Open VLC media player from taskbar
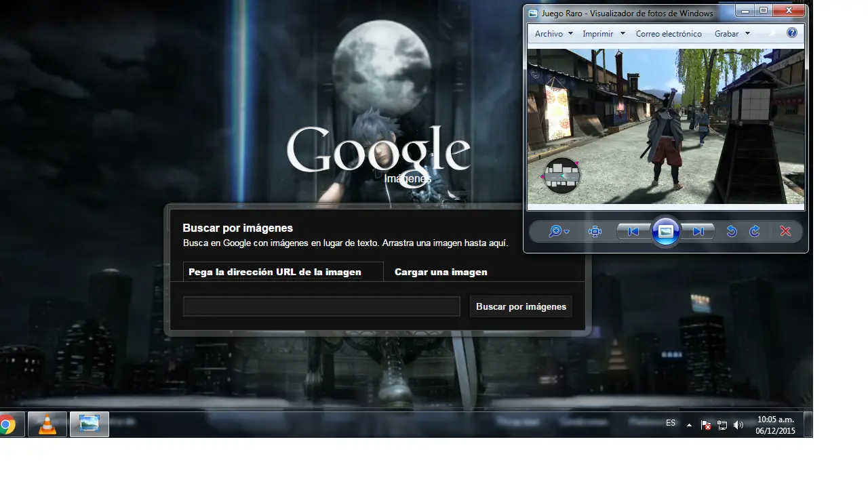The image size is (868, 488). [47, 425]
